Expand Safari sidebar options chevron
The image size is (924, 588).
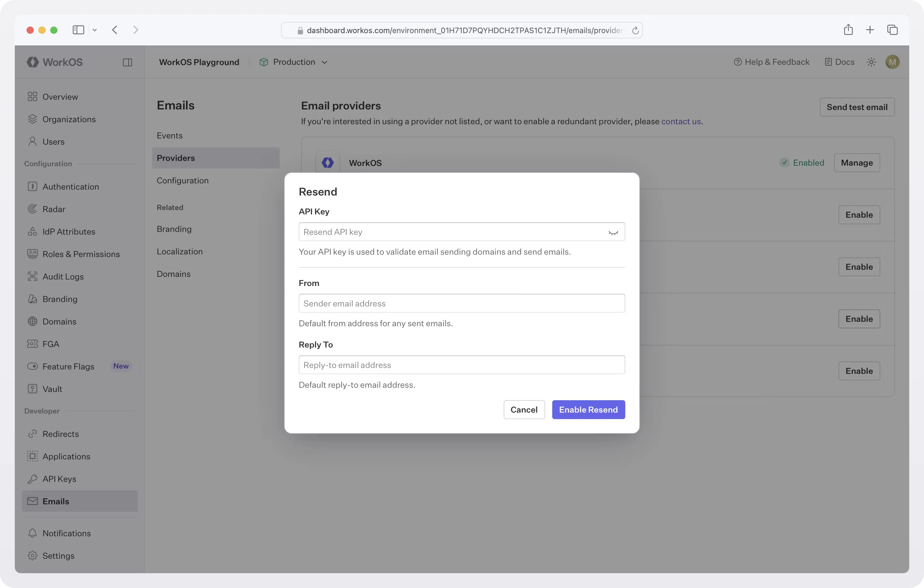94,30
